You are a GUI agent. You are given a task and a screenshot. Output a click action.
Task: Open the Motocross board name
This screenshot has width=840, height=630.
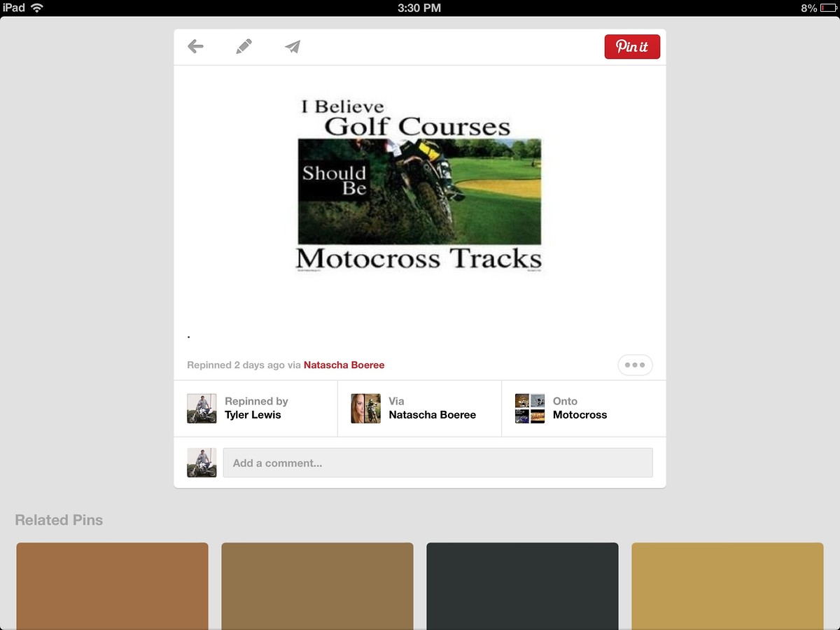[580, 415]
